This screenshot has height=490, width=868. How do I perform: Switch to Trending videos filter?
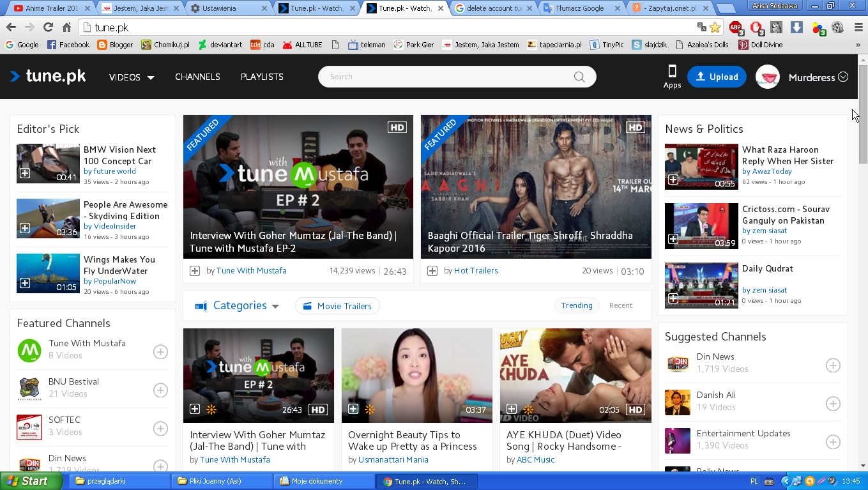(577, 305)
